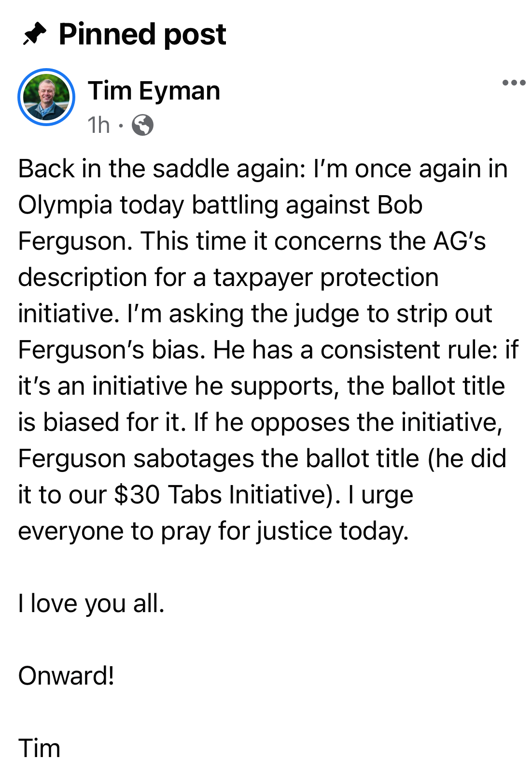Image resolution: width=532 pixels, height=773 pixels.
Task: Click the globe public audience icon
Action: [x=142, y=125]
